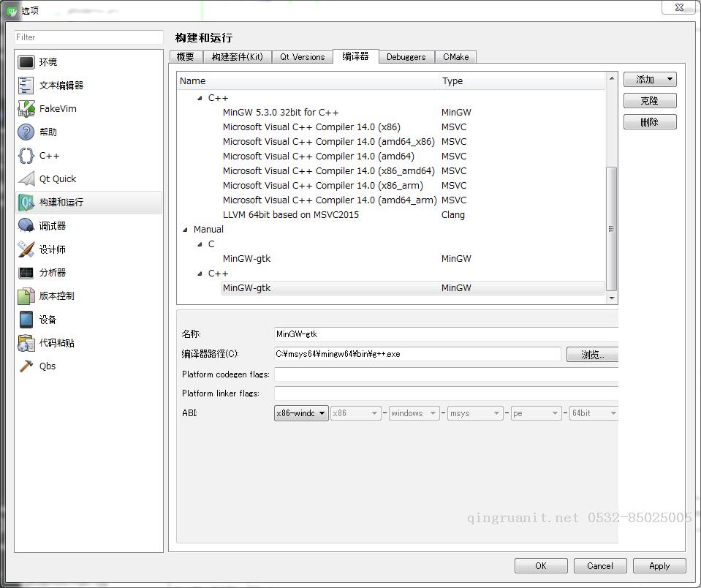Click the Qbs settings icon
The height and width of the screenshot is (588, 701).
tap(27, 366)
